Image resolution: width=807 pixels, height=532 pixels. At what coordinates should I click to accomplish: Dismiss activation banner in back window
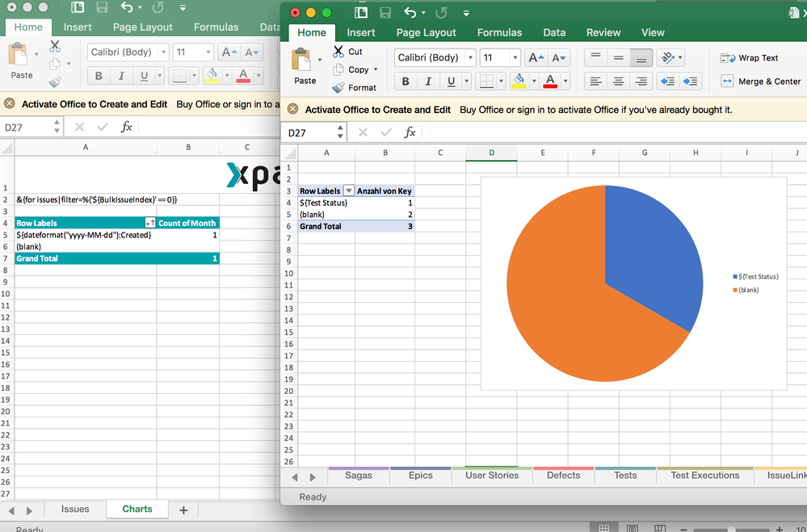tap(9, 104)
